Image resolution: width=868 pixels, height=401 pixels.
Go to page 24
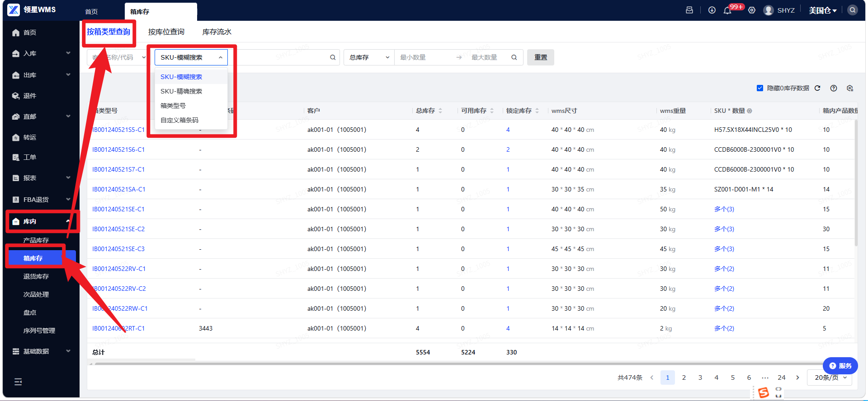[x=782, y=378]
